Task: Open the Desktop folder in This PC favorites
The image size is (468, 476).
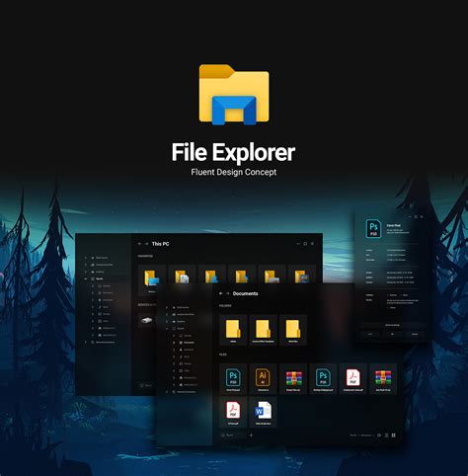Action: (x=151, y=279)
